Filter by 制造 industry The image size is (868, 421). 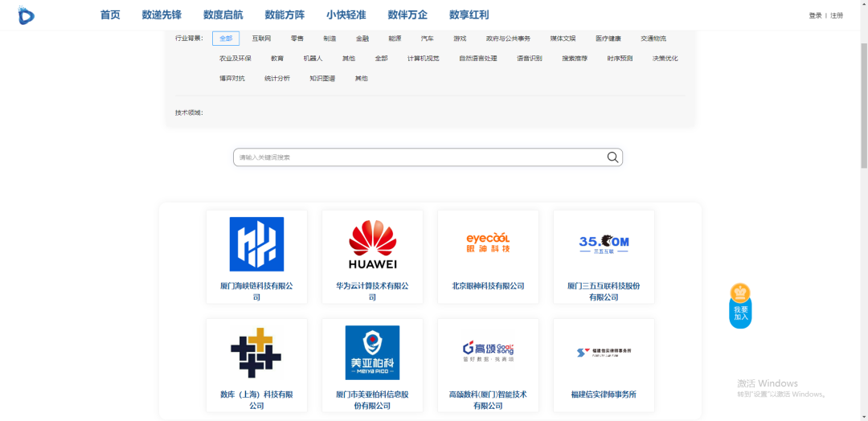click(x=330, y=39)
